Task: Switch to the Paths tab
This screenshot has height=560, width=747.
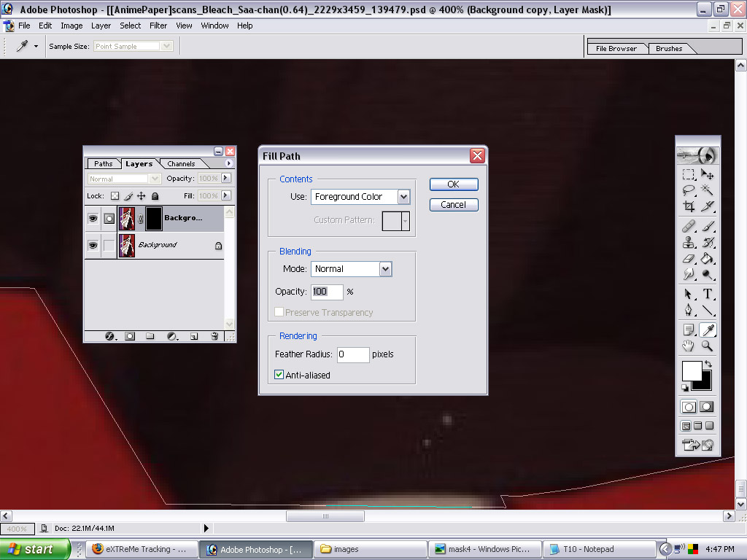Action: pos(104,164)
